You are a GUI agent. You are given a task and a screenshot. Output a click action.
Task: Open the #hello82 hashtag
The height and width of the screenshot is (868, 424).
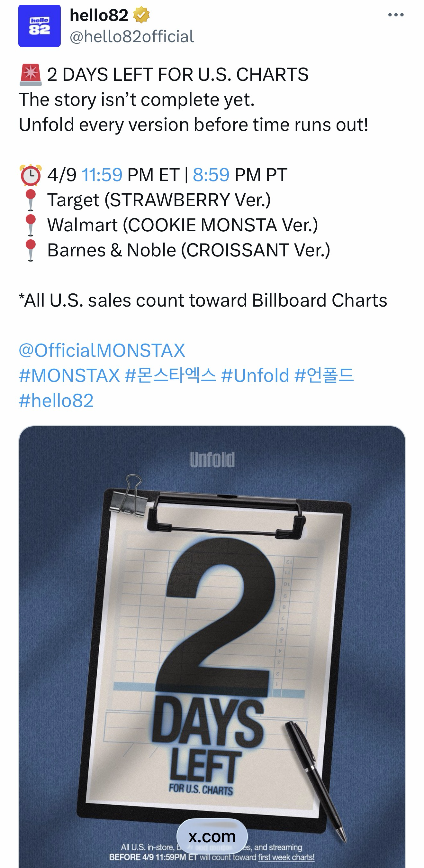tap(56, 401)
